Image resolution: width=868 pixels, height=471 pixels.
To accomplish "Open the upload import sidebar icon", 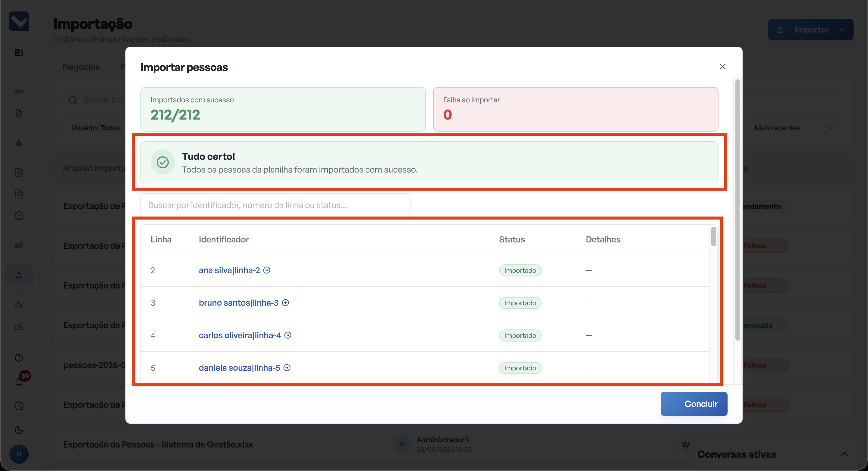I will [x=19, y=275].
